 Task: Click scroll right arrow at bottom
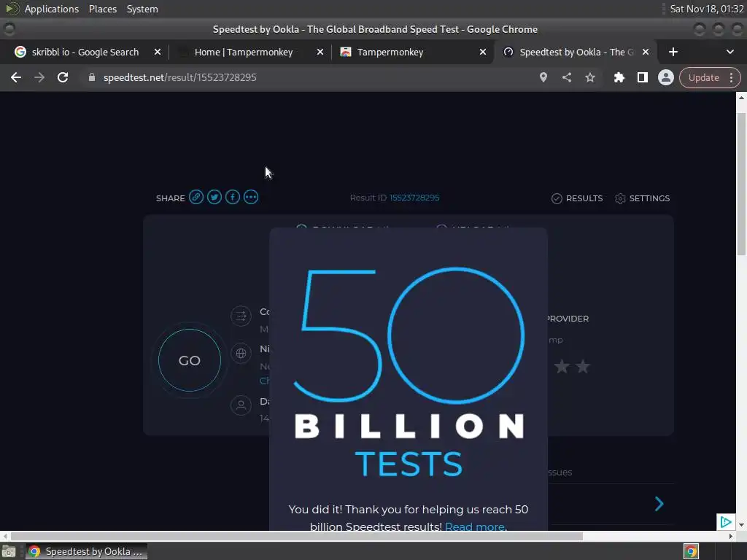point(731,536)
